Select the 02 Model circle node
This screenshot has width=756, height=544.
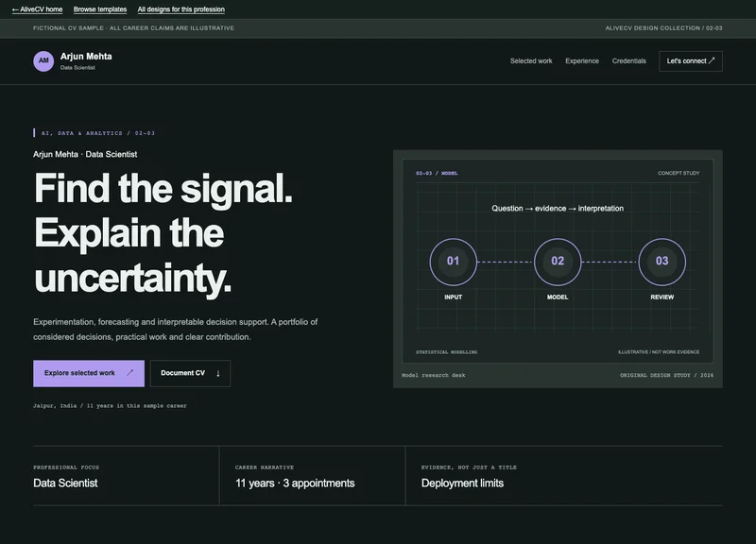pyautogui.click(x=558, y=262)
